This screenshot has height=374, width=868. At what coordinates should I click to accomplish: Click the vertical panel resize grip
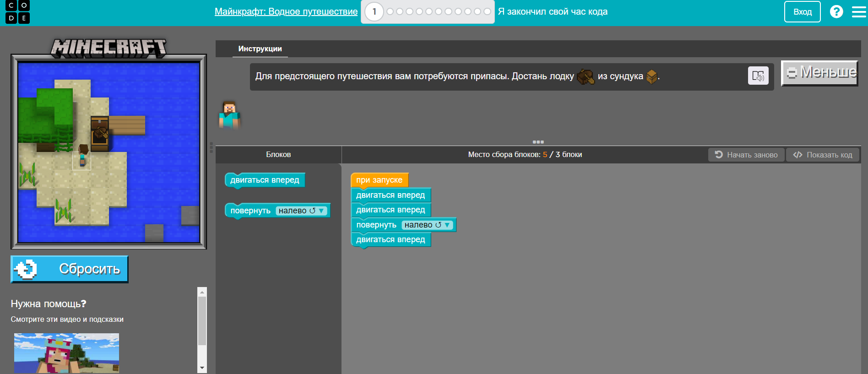tap(211, 147)
